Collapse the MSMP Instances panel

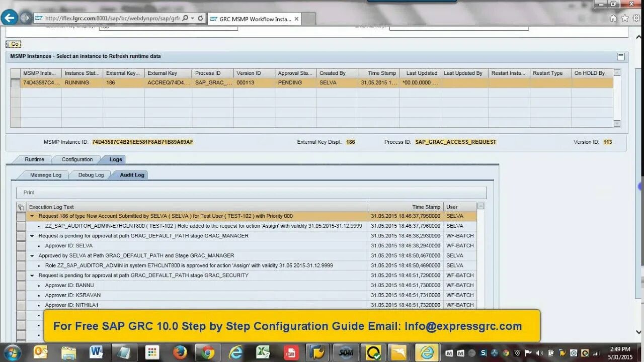[621, 56]
